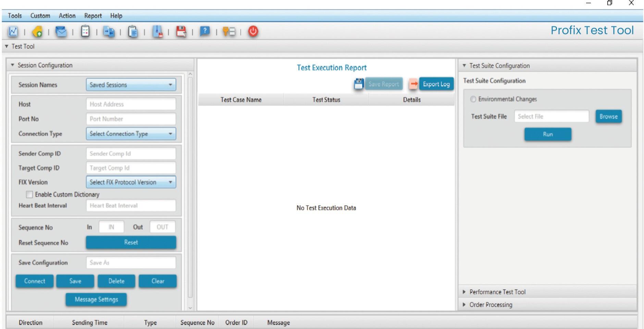Click the key and fields icon
644x329 pixels.
pos(229,32)
